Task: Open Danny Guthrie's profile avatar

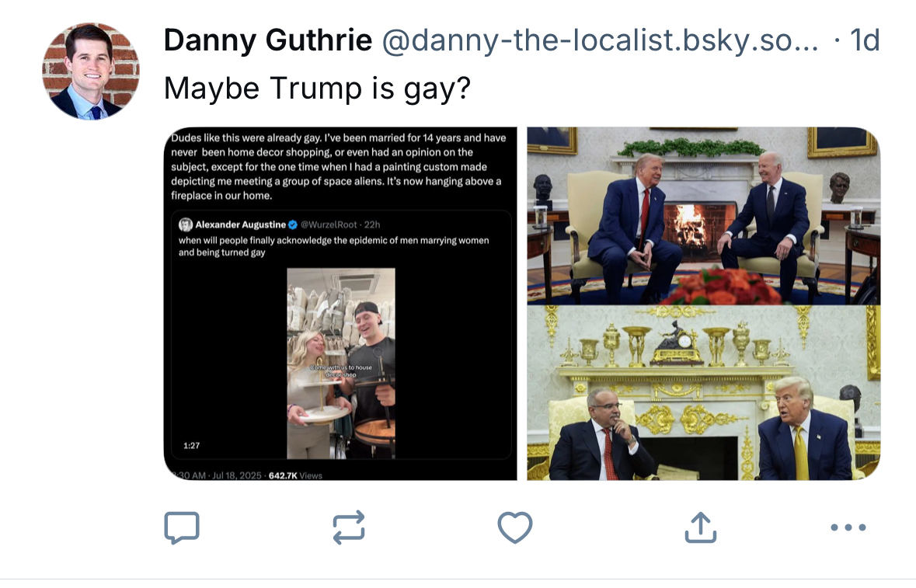Action: click(91, 71)
